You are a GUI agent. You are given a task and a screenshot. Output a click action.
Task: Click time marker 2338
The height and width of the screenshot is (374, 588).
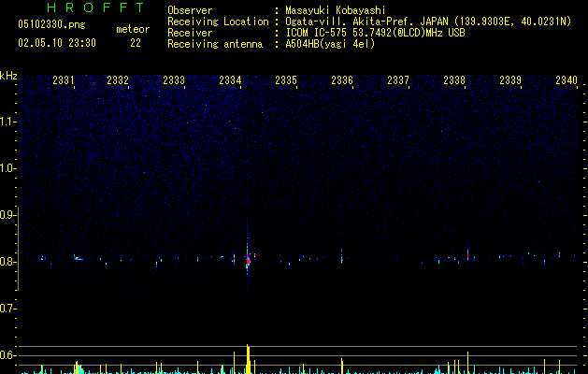(454, 79)
